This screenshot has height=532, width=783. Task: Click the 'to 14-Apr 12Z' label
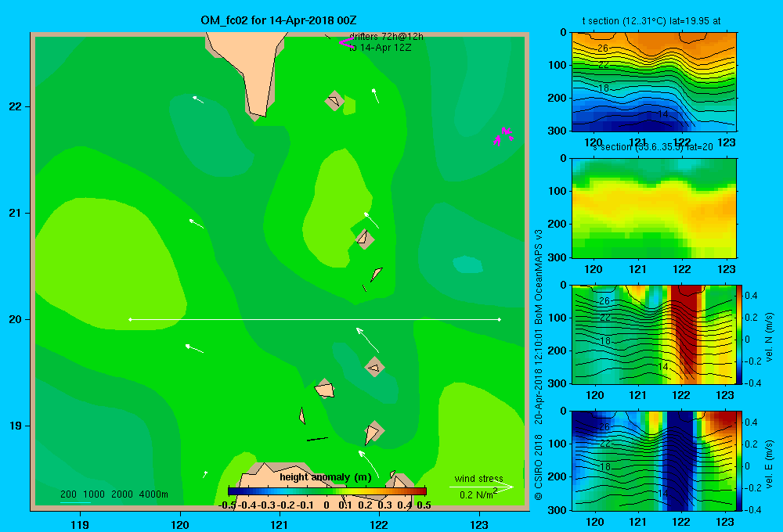(x=380, y=48)
